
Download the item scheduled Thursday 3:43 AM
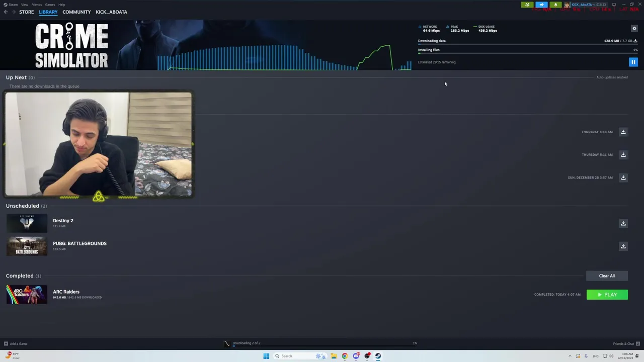click(623, 132)
